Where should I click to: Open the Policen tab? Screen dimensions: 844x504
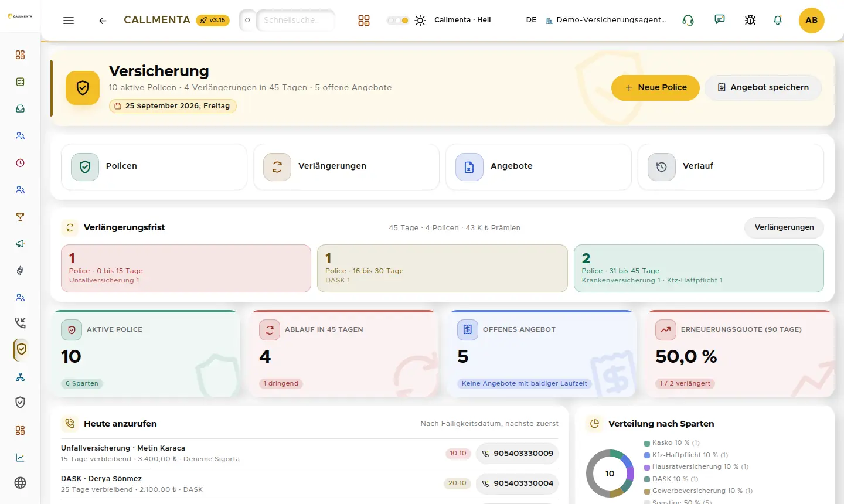tap(154, 167)
